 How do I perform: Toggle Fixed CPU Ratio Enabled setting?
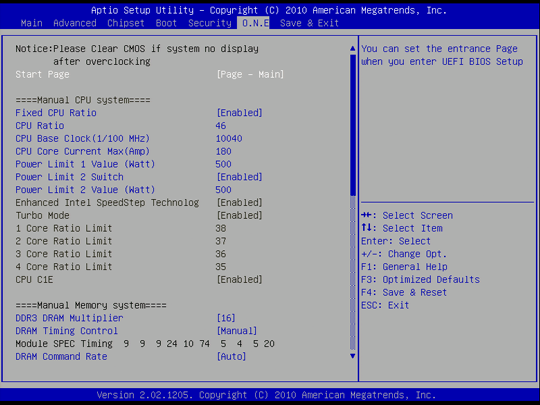click(x=239, y=113)
